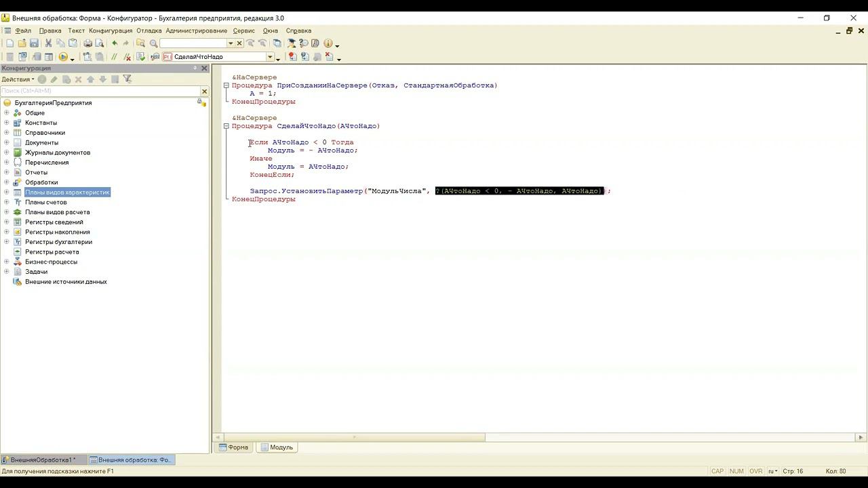Click the Константы tree icon
868x488 pixels.
(18, 123)
